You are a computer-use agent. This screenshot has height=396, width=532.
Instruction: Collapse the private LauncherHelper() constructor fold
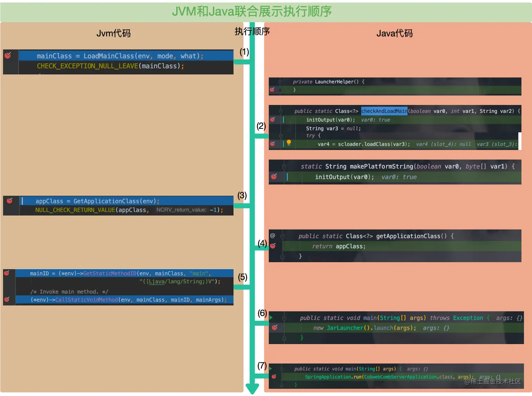[280, 82]
